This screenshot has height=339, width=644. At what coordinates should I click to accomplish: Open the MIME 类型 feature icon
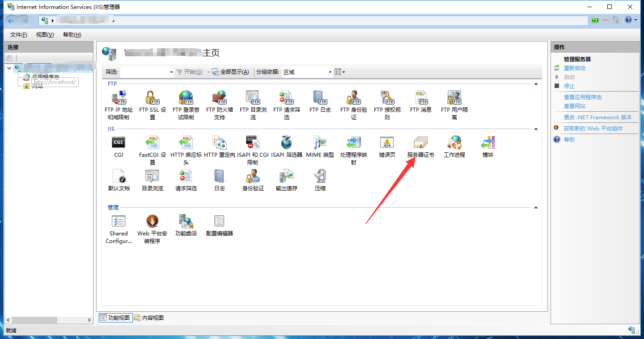click(320, 143)
